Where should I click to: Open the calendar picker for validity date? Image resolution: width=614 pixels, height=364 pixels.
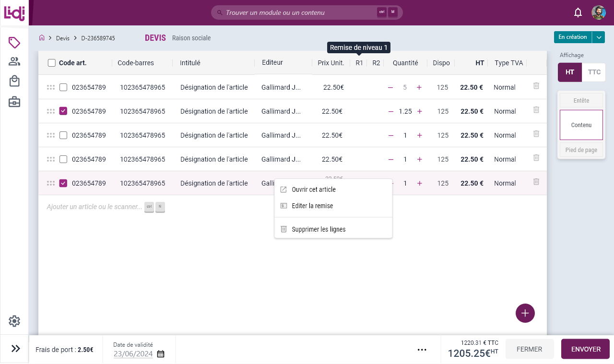[161, 354]
